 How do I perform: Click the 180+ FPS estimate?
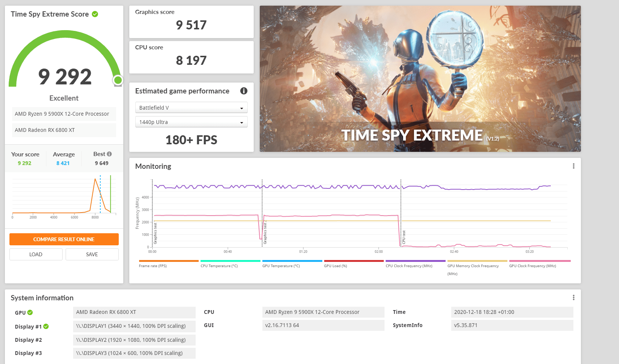[192, 140]
